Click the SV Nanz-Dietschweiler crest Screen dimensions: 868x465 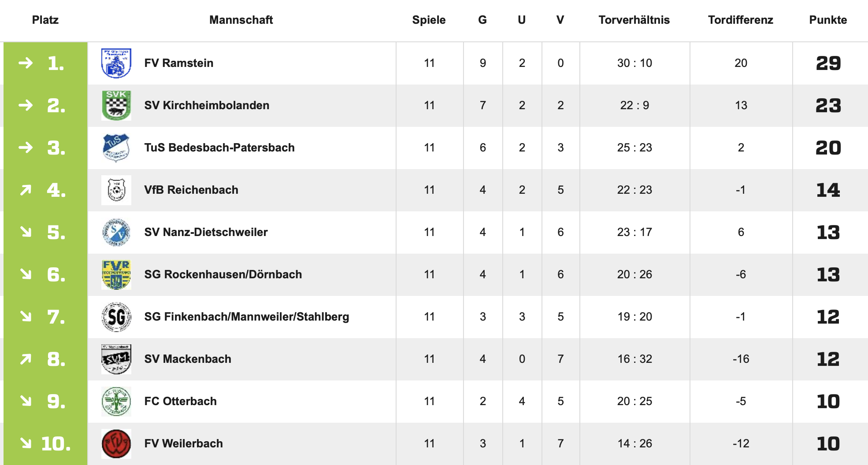click(116, 232)
